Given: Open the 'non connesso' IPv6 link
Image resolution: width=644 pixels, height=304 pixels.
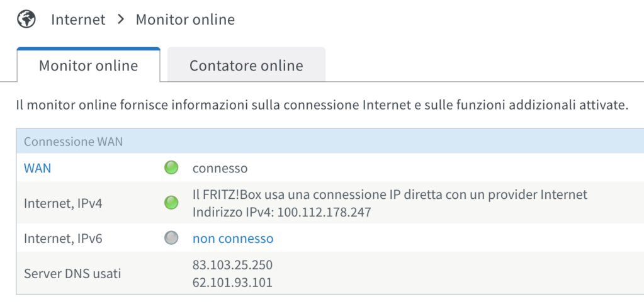Looking at the screenshot, I should [x=233, y=239].
